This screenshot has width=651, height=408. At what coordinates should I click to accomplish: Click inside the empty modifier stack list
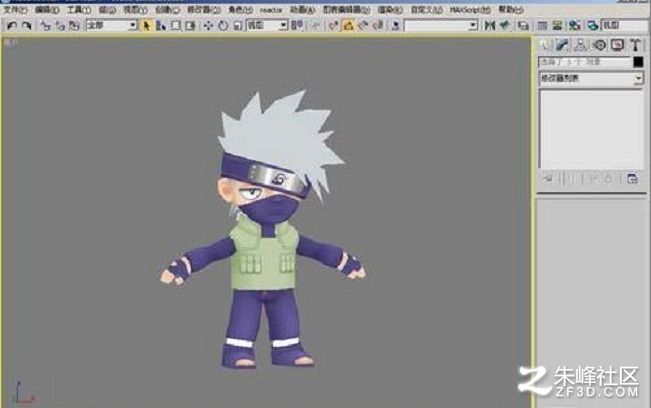coord(592,129)
